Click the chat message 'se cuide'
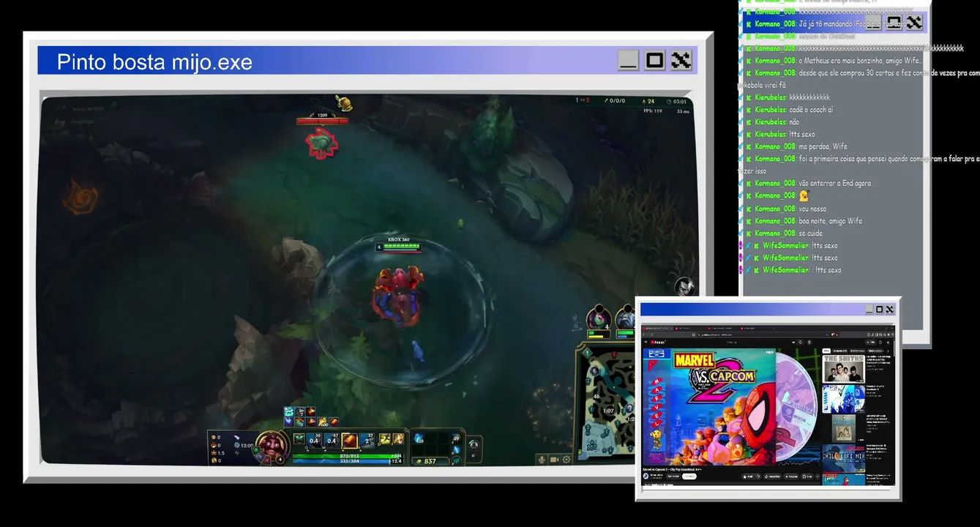Image resolution: width=980 pixels, height=527 pixels. (811, 233)
